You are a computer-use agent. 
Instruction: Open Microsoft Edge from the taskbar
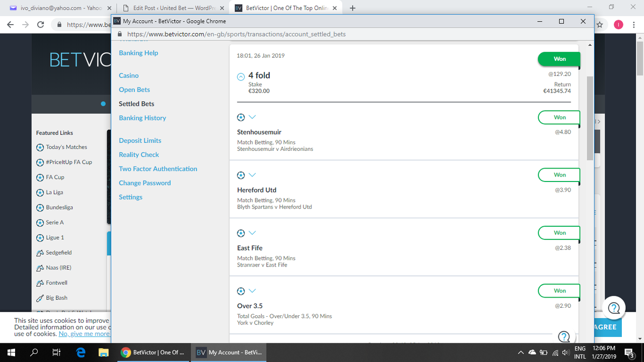pyautogui.click(x=80, y=352)
